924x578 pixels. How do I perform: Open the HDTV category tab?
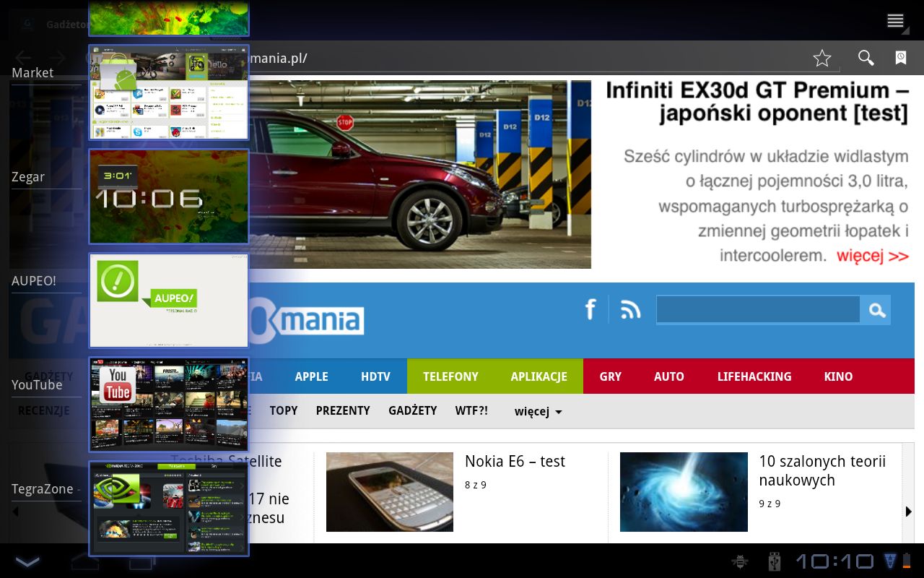click(375, 376)
